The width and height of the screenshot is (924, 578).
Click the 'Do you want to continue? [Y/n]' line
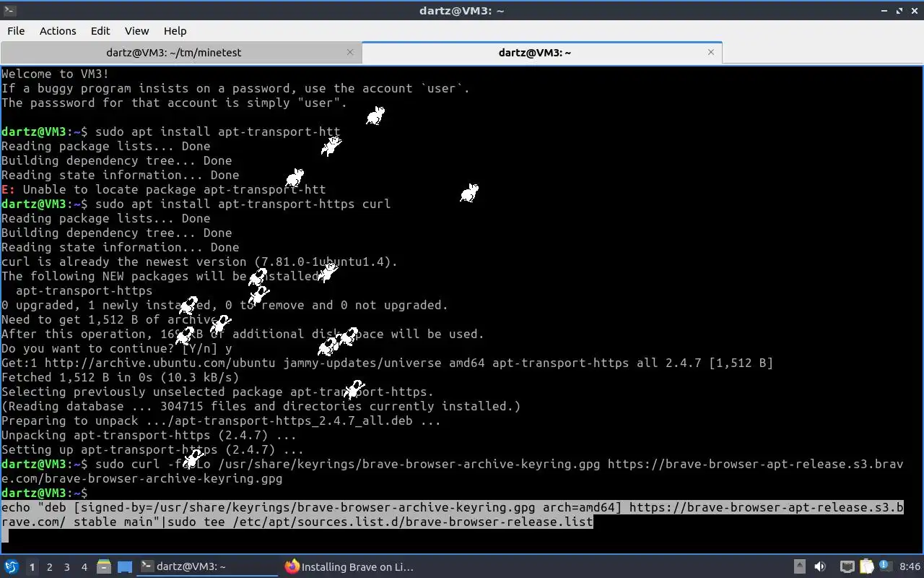coord(117,348)
